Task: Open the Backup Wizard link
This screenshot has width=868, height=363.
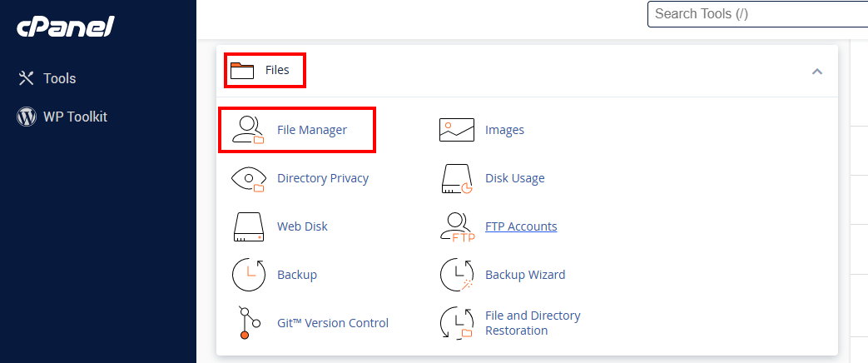Action: coord(525,275)
